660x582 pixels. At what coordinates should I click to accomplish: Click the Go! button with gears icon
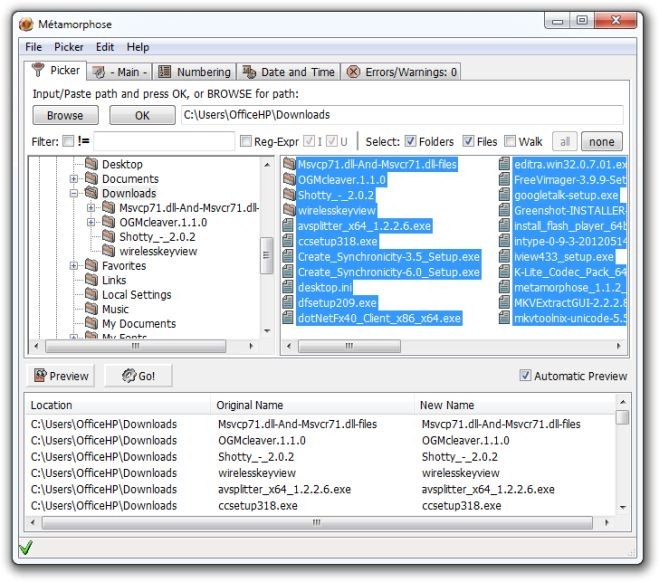(138, 376)
